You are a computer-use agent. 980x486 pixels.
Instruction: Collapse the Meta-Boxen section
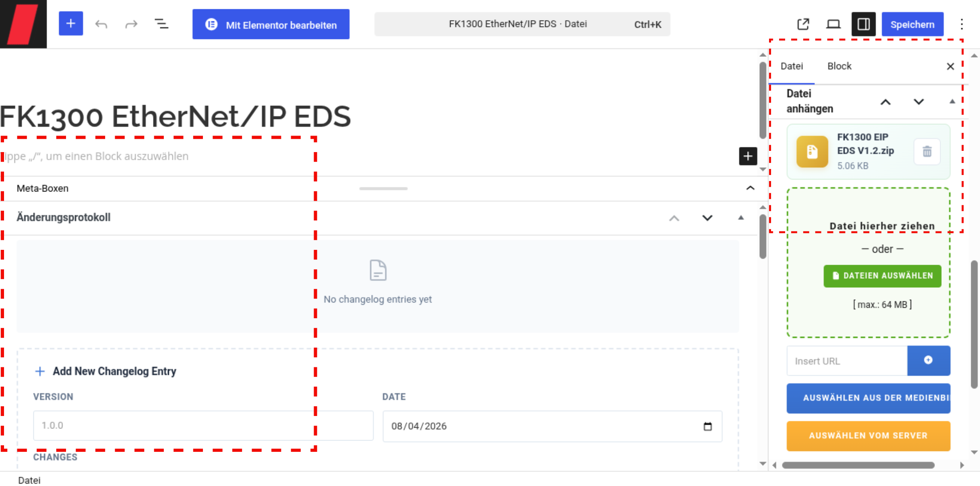[751, 188]
